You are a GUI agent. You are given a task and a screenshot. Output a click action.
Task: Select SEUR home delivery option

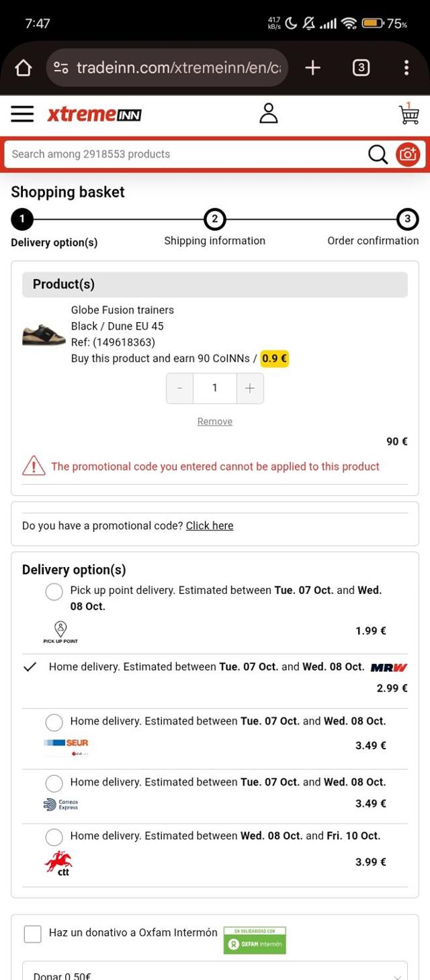[x=54, y=722]
